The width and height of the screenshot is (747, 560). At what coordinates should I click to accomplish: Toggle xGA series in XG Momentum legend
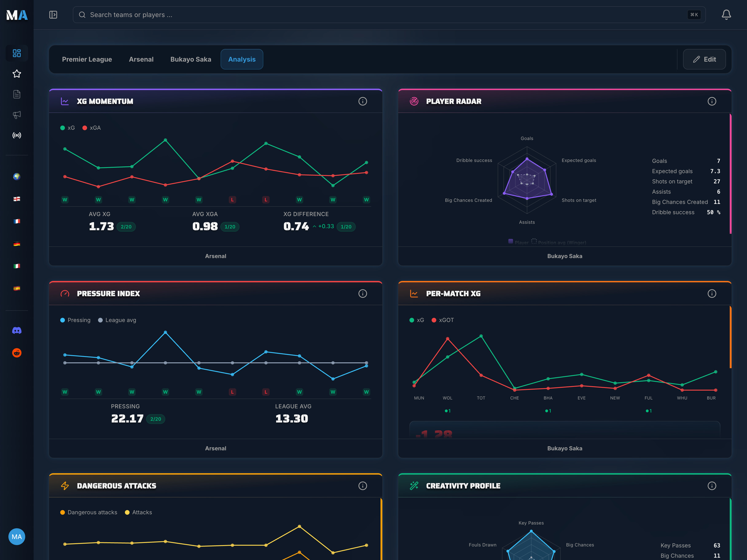[92, 128]
